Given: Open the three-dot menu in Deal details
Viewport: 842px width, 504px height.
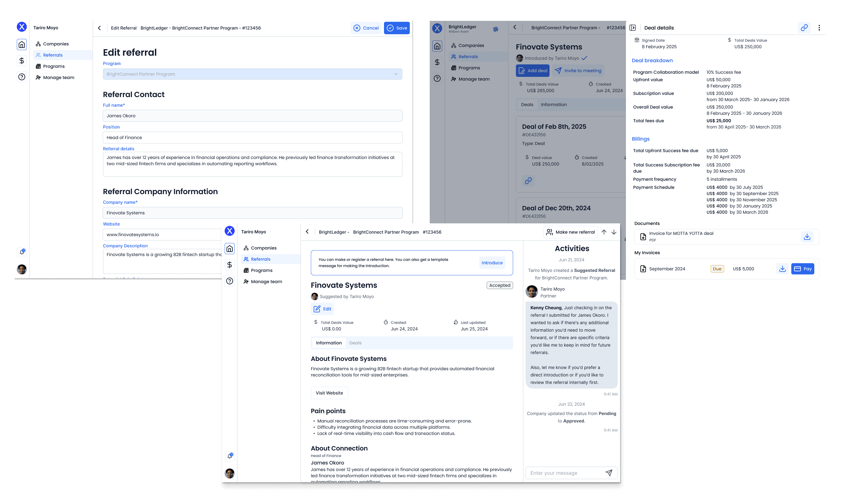Looking at the screenshot, I should point(819,28).
